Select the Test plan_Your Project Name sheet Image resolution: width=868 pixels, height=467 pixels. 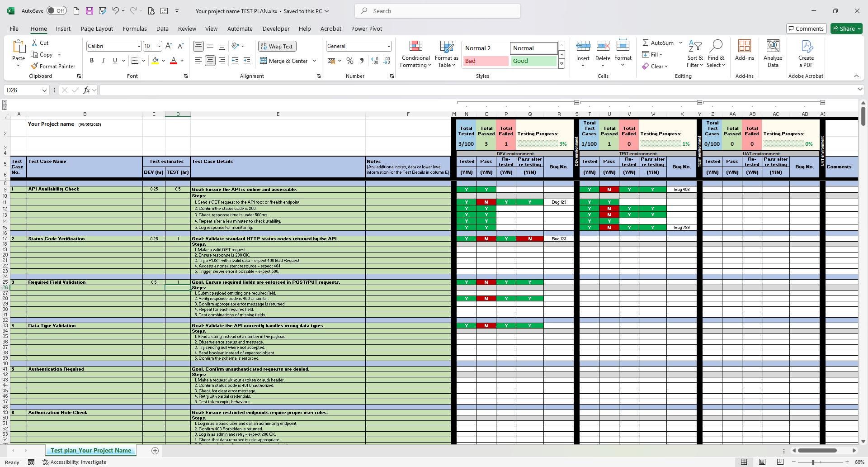click(91, 450)
